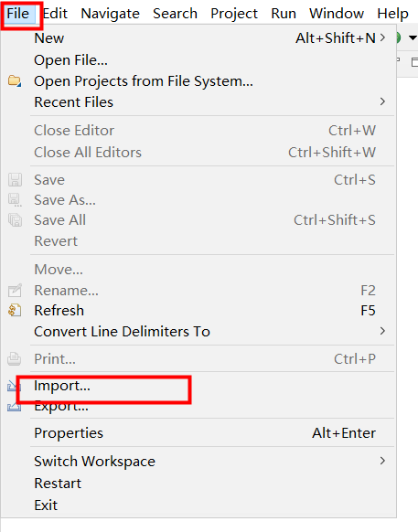This screenshot has width=418, height=532.
Task: Expand the Recent Files submenu
Action: click(382, 101)
